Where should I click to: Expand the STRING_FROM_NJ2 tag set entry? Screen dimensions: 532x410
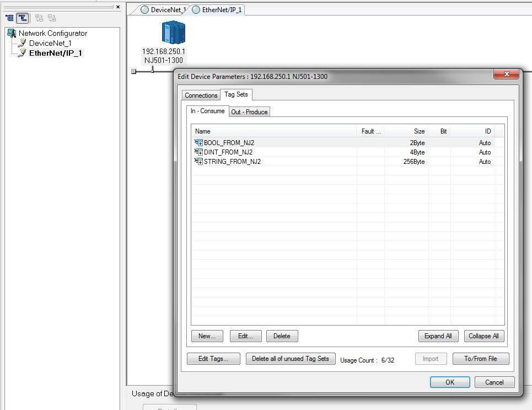click(x=201, y=162)
